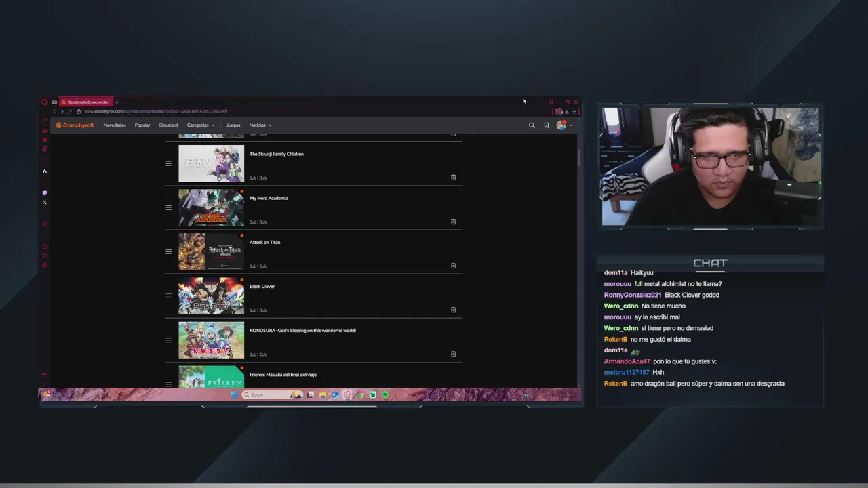This screenshot has width=868, height=488.
Task: Open sidebar settings gear icon
Action: click(x=45, y=265)
